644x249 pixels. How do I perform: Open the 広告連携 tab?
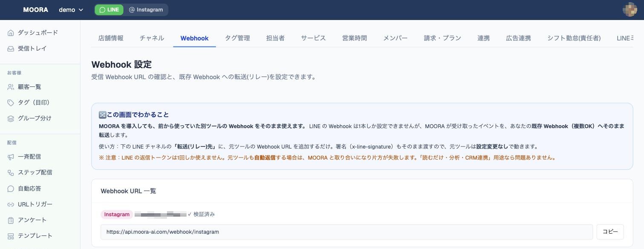pyautogui.click(x=518, y=38)
